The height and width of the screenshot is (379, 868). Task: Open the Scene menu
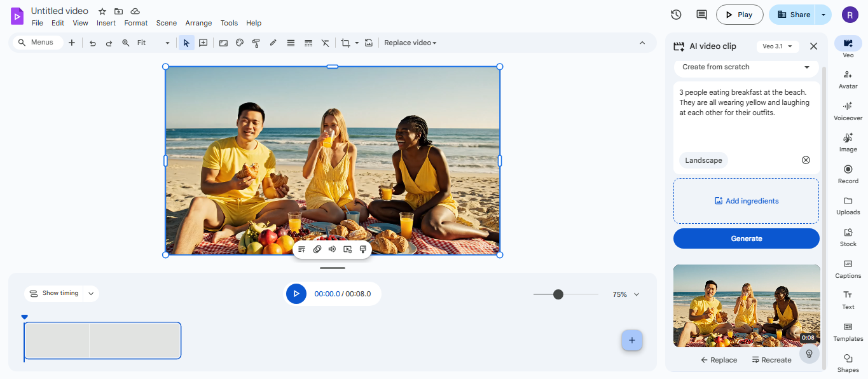(x=167, y=23)
